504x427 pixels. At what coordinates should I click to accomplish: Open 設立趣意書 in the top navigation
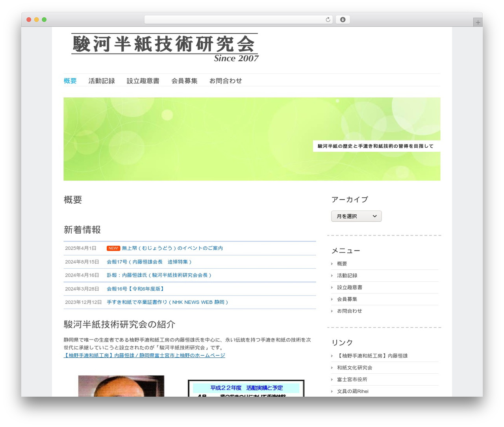143,81
